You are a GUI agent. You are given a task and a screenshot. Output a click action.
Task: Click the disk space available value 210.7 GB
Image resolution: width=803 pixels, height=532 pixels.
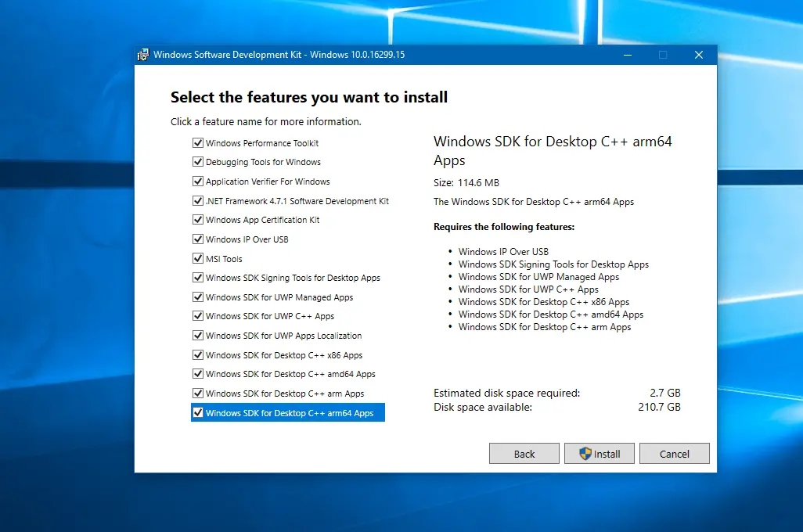659,407
